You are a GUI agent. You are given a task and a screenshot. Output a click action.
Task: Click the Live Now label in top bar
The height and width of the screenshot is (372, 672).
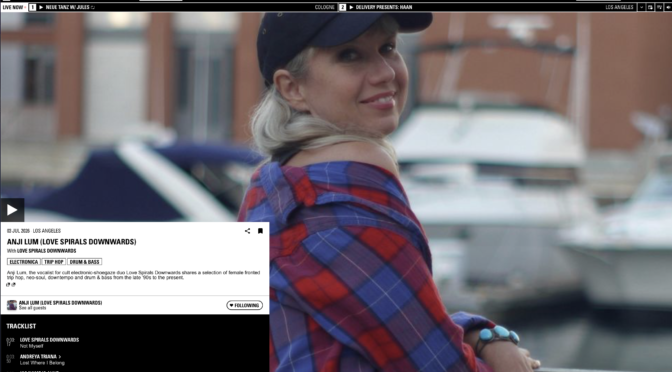13,7
